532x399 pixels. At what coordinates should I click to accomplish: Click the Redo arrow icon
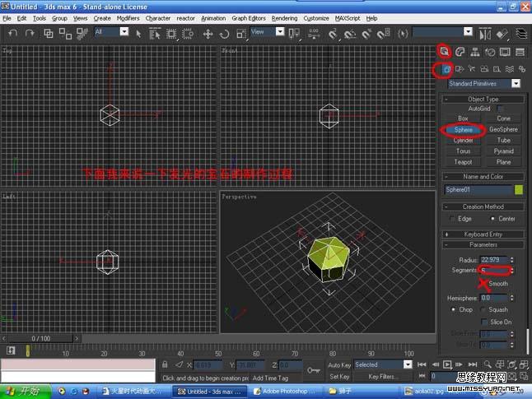[30, 33]
